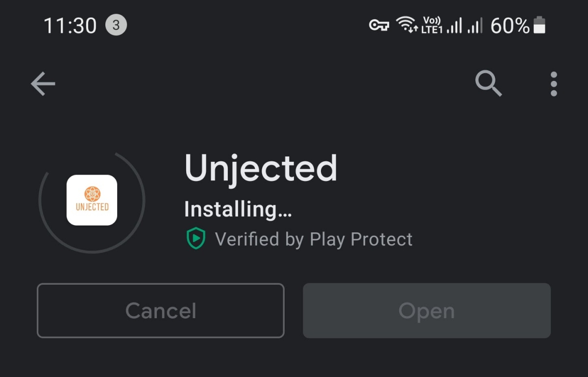
Task: Tap the 60% battery percentage text
Action: [510, 25]
